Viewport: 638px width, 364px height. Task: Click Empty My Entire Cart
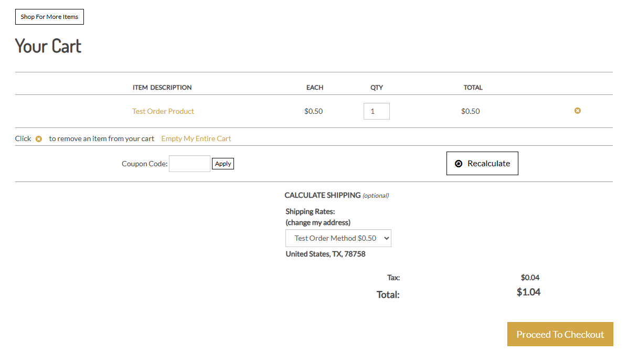click(196, 138)
